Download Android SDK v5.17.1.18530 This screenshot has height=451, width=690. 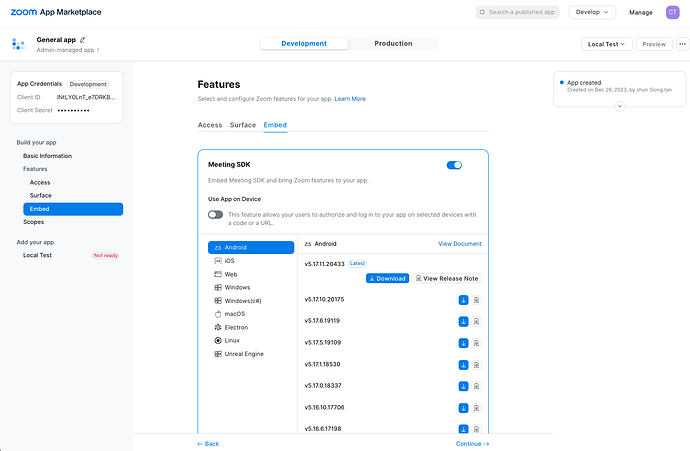tap(463, 365)
